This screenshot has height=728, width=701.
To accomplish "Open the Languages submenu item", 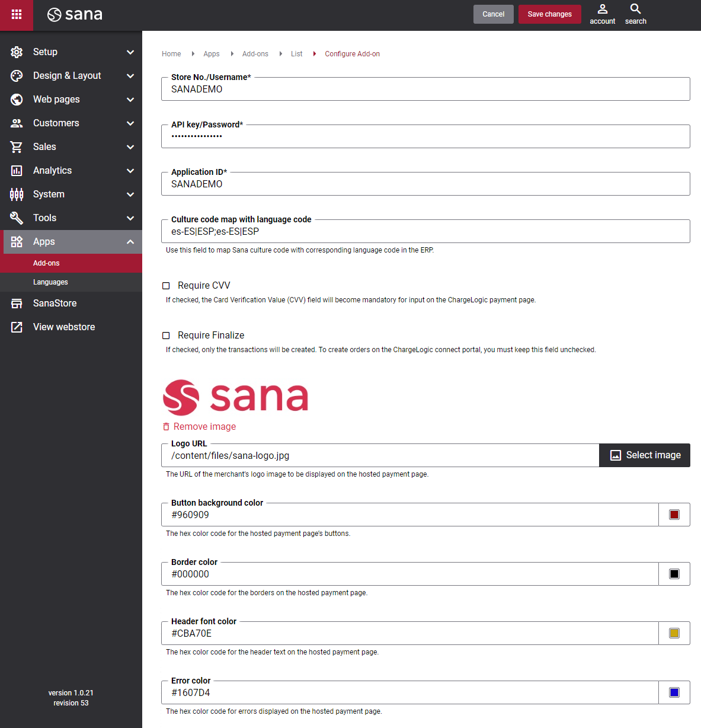I will pos(71,282).
